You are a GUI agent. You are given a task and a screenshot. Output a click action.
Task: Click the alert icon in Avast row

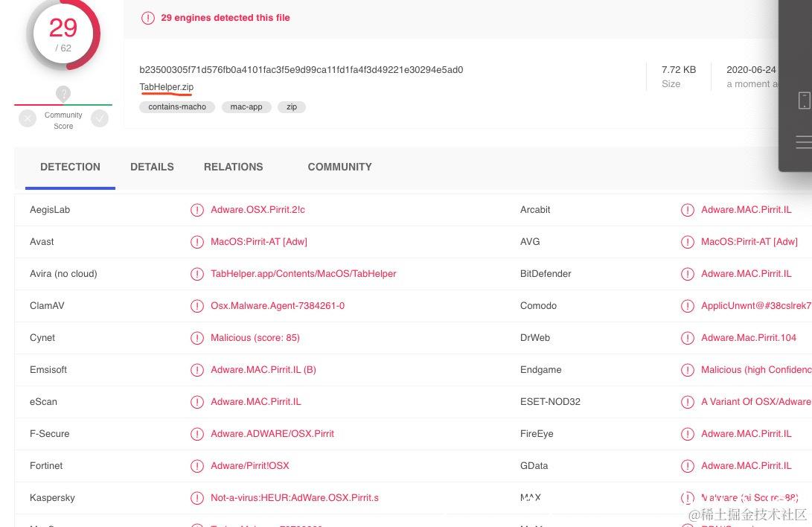tap(197, 242)
